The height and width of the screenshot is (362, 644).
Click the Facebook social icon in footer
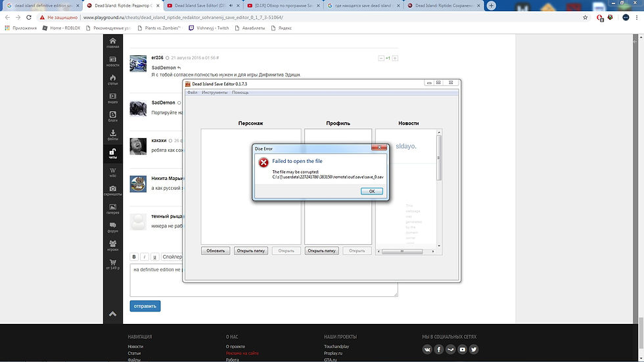439,350
